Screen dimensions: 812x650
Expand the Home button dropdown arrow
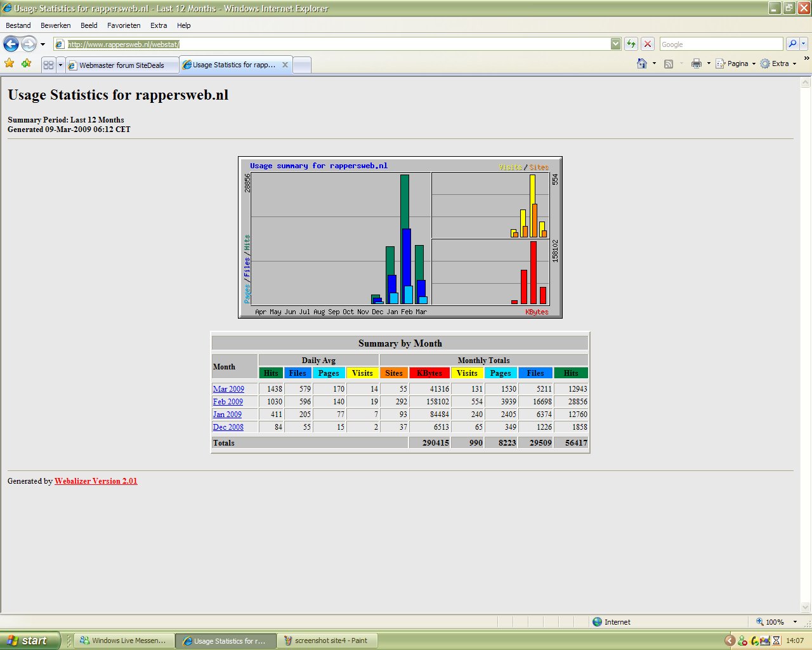654,63
